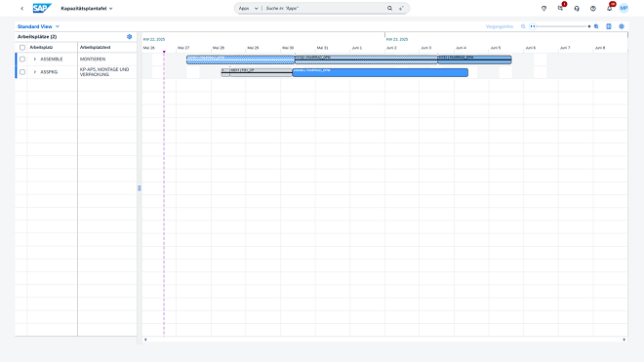Click the ASSEMBLE work center name
The image size is (644, 362).
pos(52,60)
